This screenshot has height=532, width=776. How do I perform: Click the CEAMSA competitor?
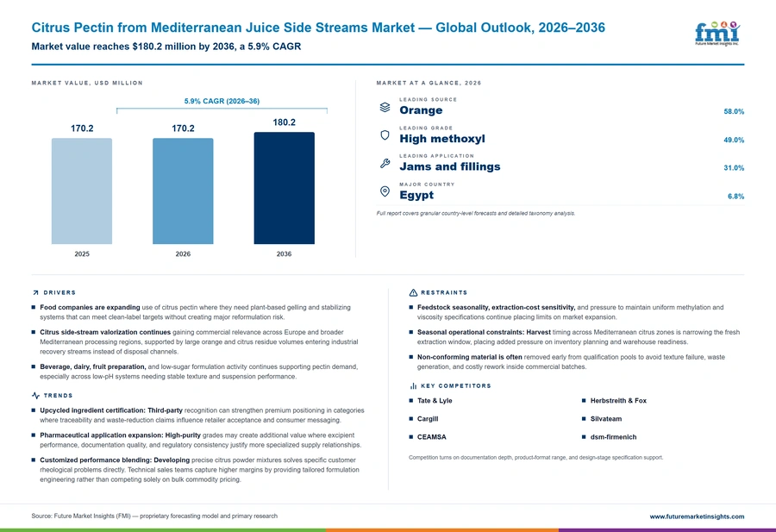[432, 437]
